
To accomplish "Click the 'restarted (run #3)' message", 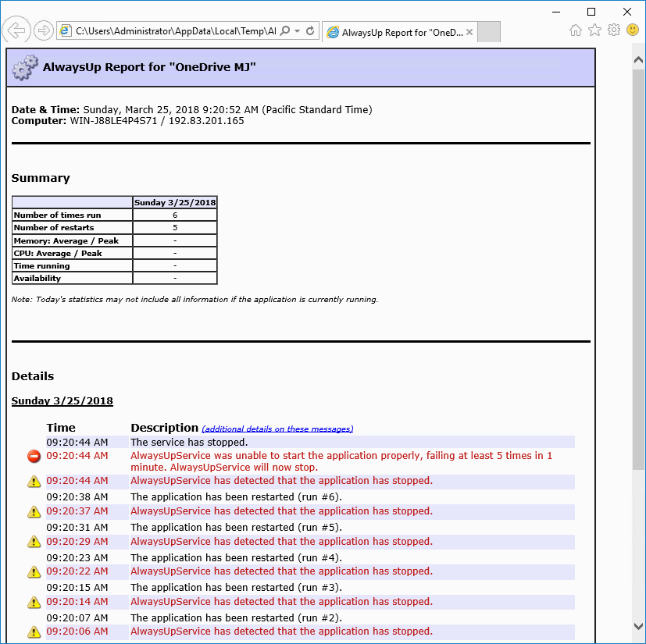I will pyautogui.click(x=236, y=588).
